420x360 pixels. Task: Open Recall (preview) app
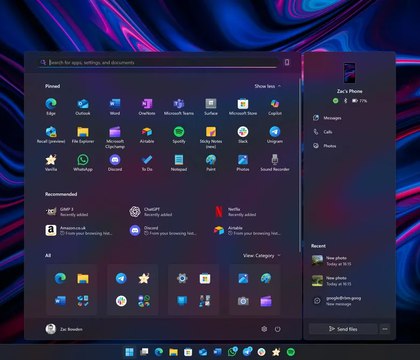(x=51, y=135)
